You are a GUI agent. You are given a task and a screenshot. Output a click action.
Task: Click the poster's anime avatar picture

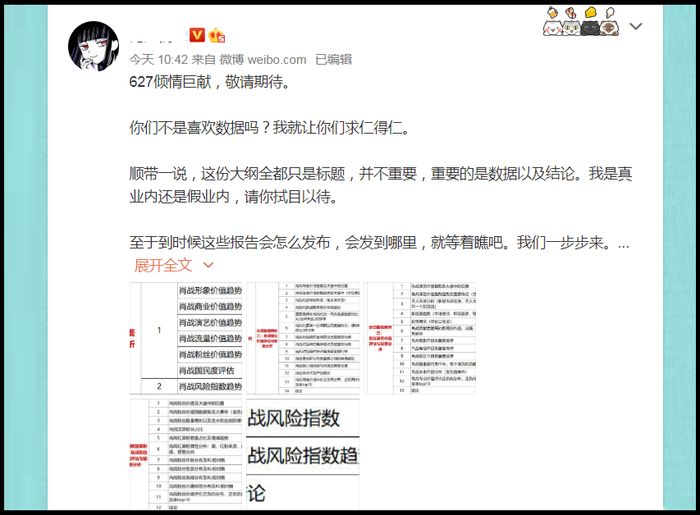(97, 47)
